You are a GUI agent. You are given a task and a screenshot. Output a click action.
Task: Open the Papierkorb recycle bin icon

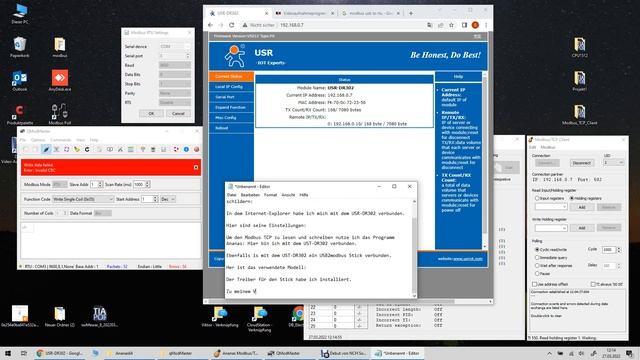click(20, 47)
